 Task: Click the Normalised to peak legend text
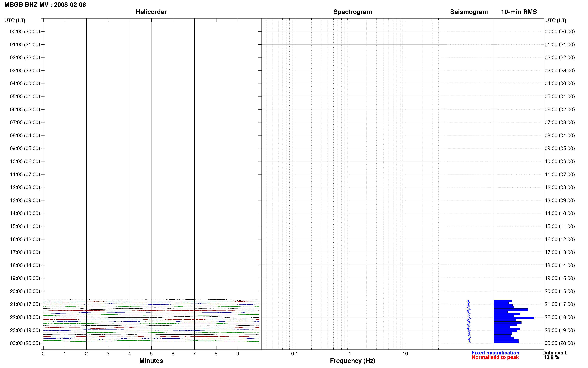495,357
